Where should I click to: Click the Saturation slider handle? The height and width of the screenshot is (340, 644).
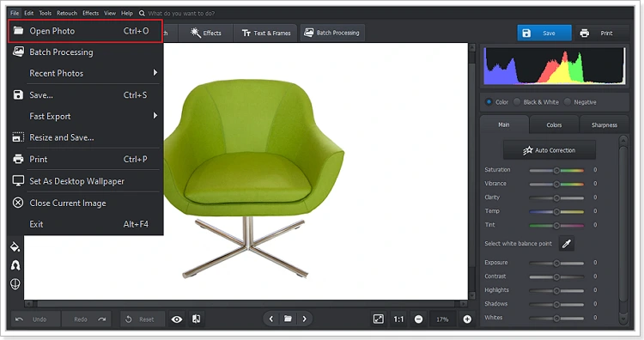(x=556, y=170)
